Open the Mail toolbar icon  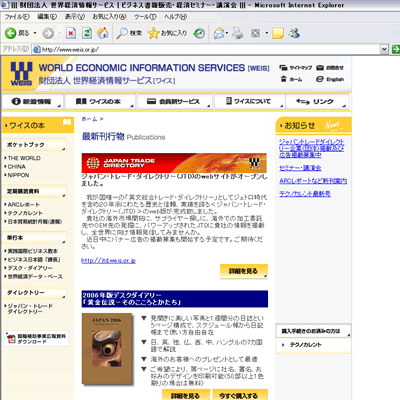[x=219, y=33]
